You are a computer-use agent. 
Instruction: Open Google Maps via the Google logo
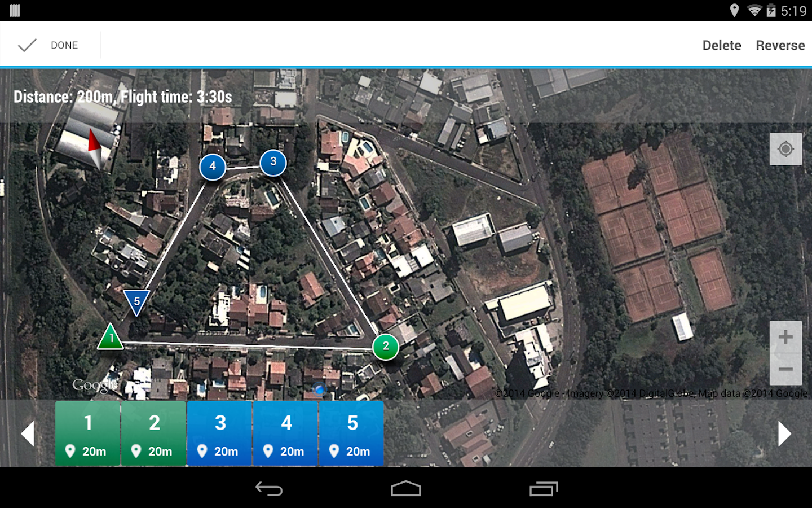95,384
